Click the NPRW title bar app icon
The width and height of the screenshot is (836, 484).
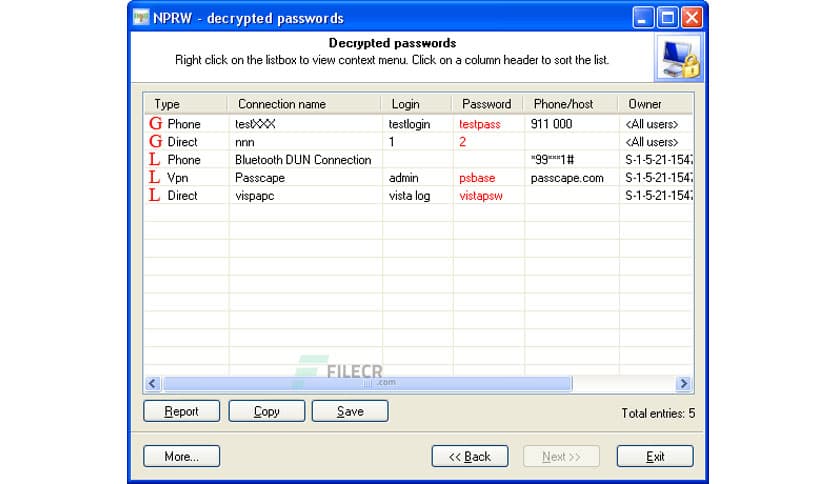(141, 18)
